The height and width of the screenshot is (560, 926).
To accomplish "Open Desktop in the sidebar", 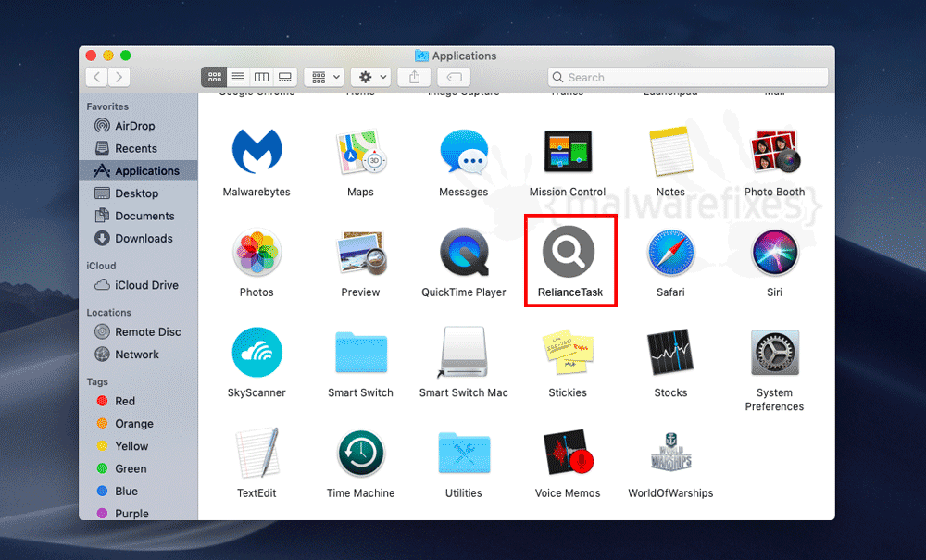I will (x=138, y=193).
